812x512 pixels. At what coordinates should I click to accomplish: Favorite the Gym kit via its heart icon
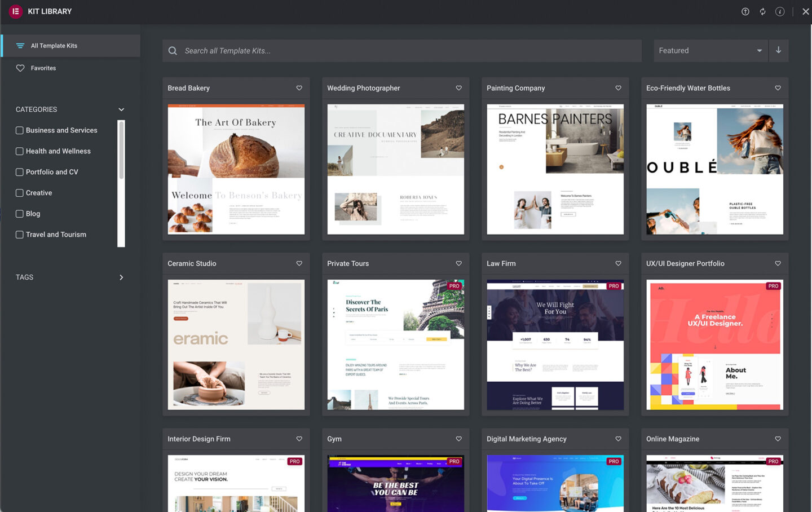459,439
